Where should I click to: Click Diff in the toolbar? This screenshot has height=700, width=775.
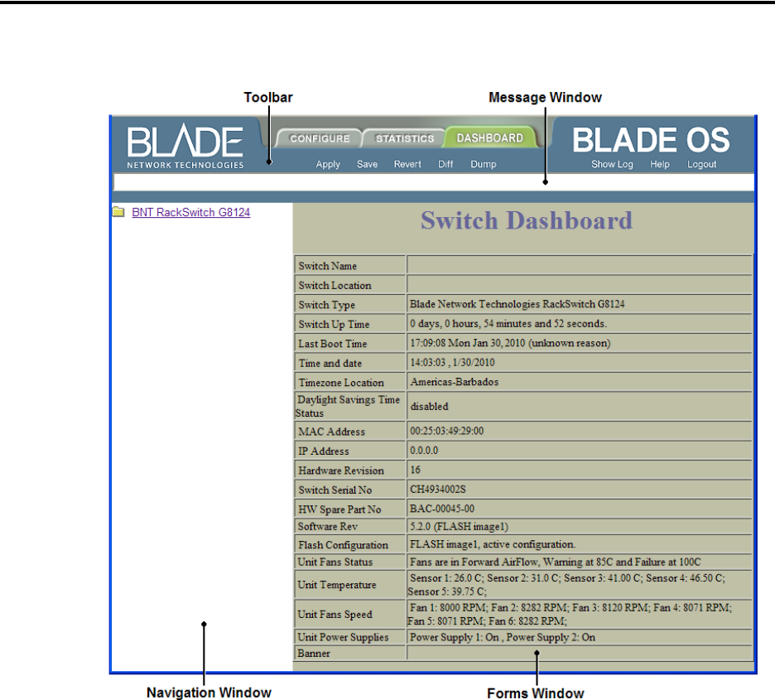[445, 164]
